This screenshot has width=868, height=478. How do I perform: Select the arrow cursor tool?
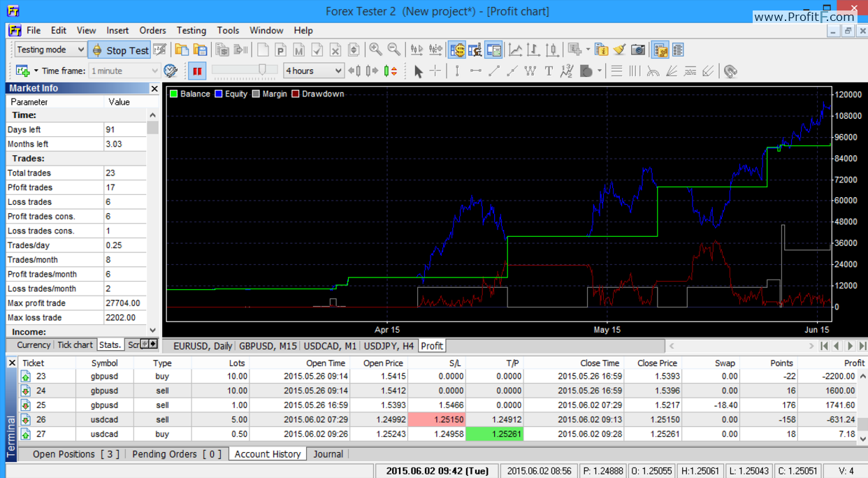(418, 71)
